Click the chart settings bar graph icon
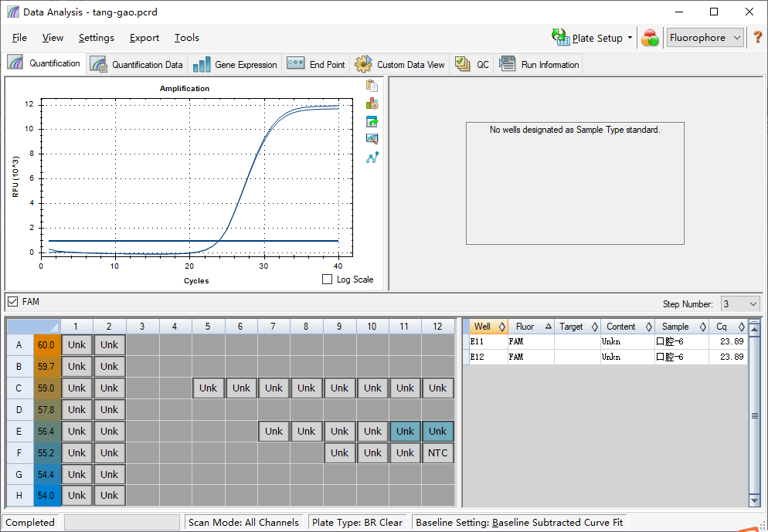 coord(372,103)
